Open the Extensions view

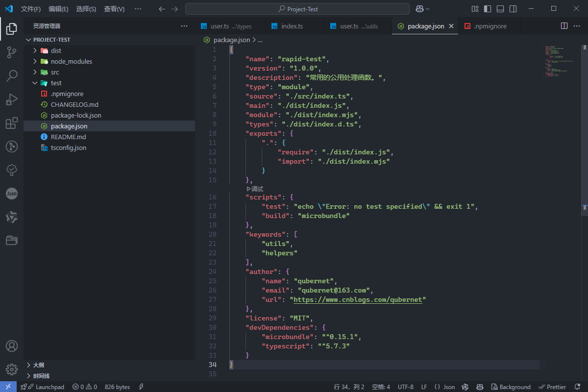tap(12, 123)
